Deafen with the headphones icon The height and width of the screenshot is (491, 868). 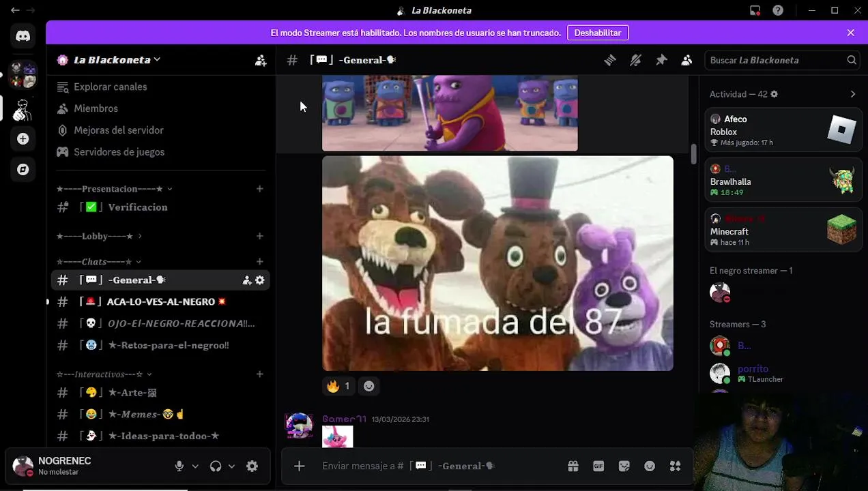pos(216,466)
